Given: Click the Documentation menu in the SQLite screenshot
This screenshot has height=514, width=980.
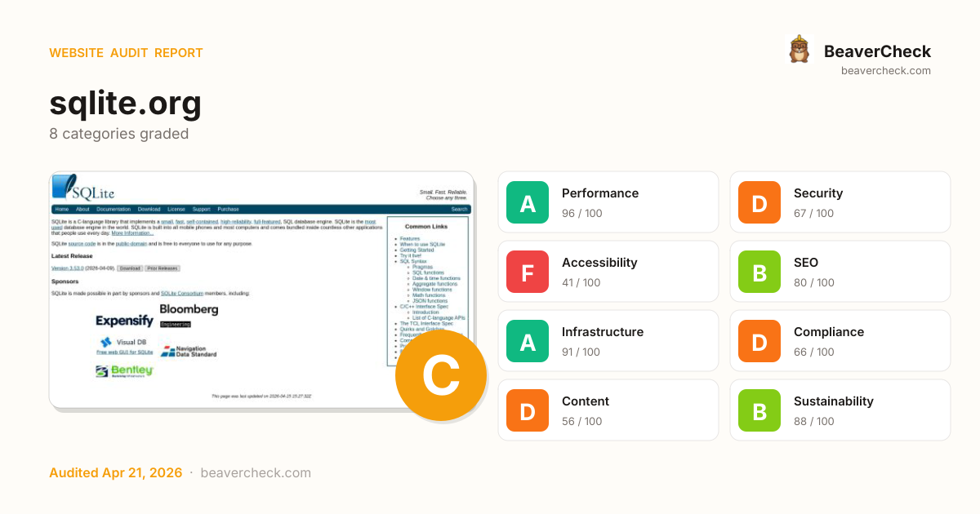Looking at the screenshot, I should click(x=114, y=210).
